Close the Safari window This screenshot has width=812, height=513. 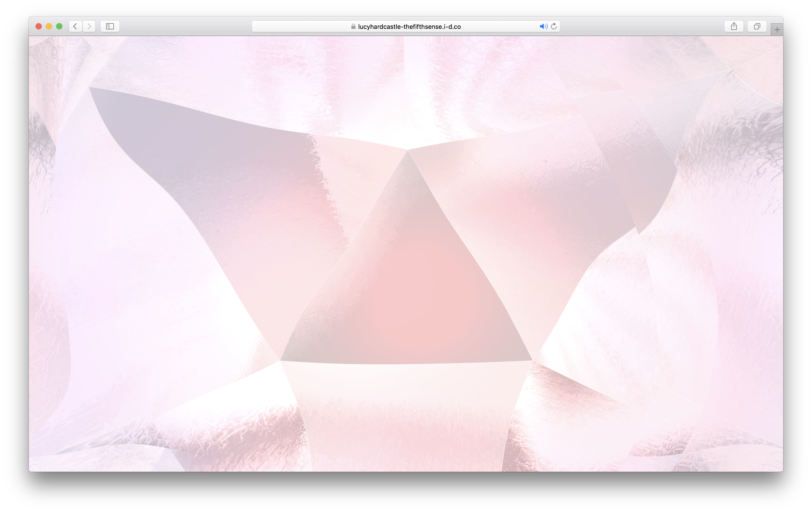(x=38, y=26)
